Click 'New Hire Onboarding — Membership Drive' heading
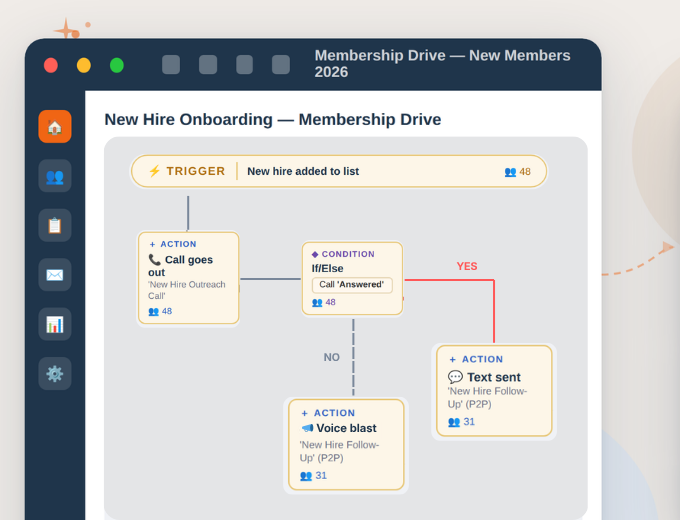 click(x=273, y=119)
